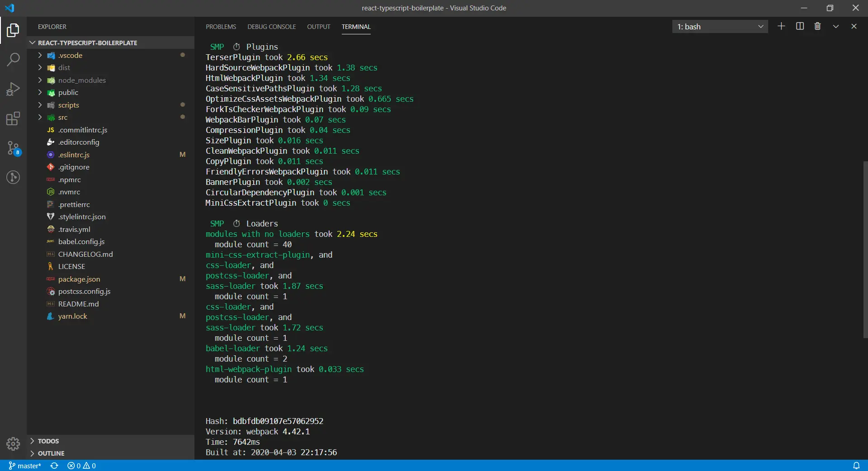The image size is (868, 471).
Task: Expand the dist folder
Action: [x=111, y=67]
